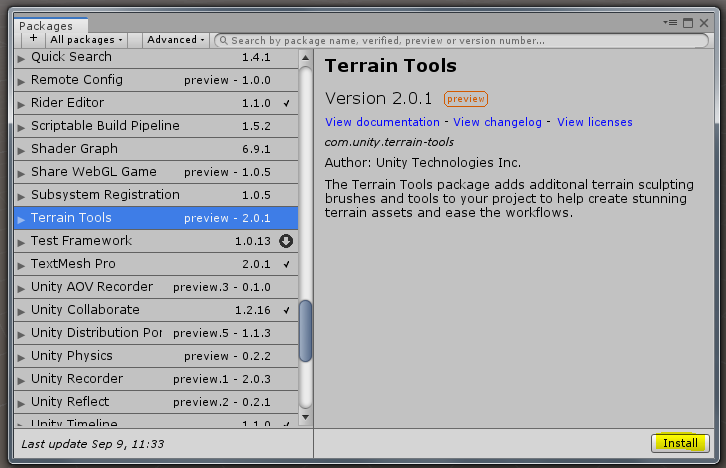The image size is (726, 468).
Task: Click the orange preview tag badge
Action: click(466, 99)
